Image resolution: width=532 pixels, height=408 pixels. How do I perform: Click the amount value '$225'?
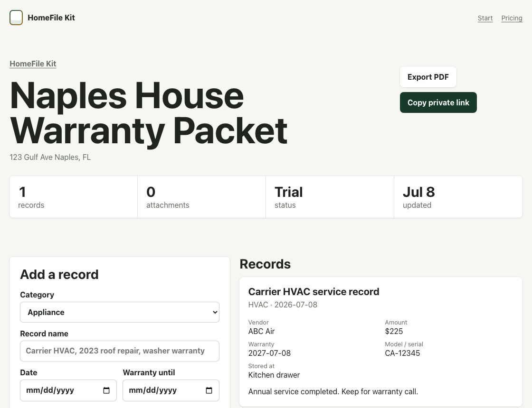click(x=394, y=332)
